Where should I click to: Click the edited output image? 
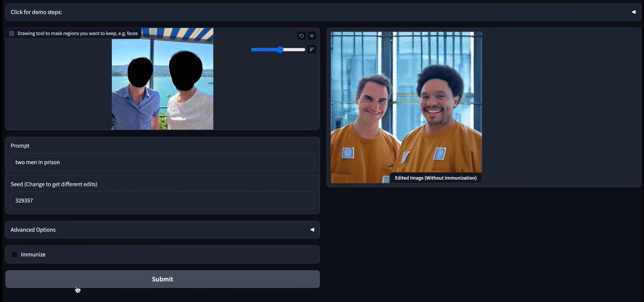(x=406, y=107)
